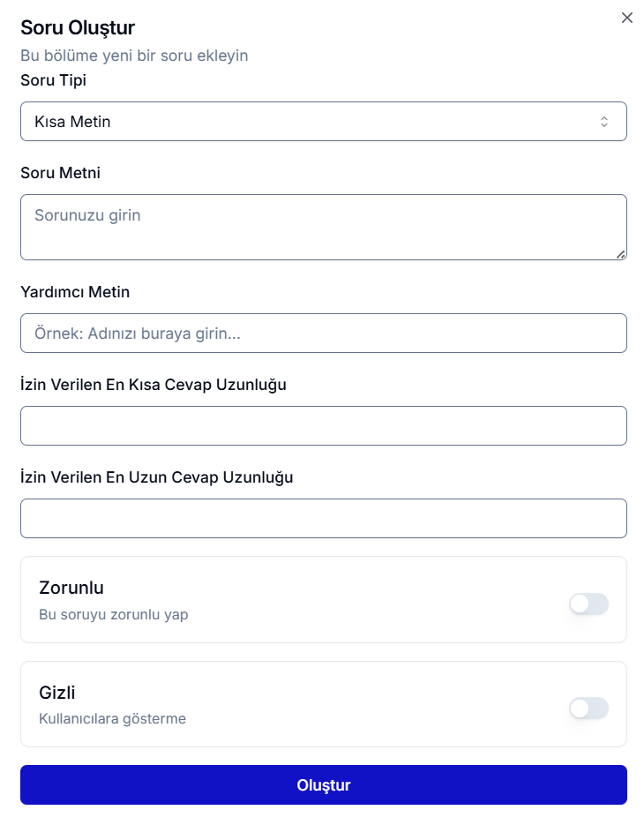
Task: Click the "Bu soruyu zorunlu yap" description
Action: point(113,614)
